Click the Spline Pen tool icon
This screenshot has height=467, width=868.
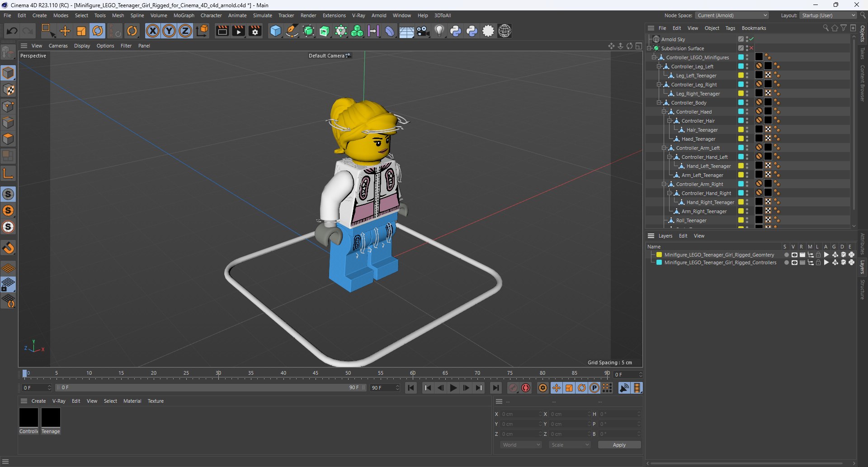click(292, 31)
